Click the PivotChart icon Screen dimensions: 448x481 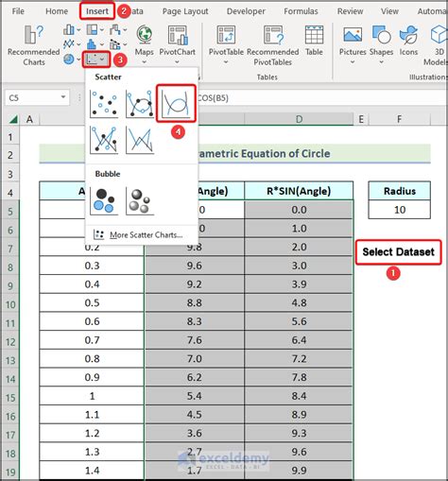tap(178, 35)
